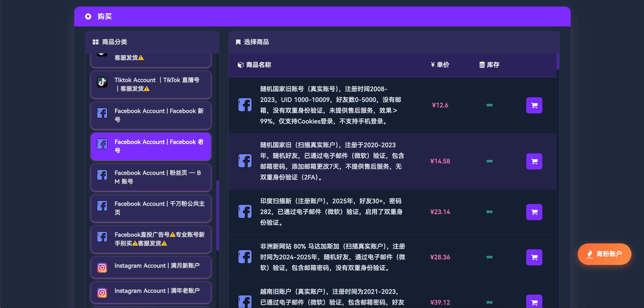Click cart button for ¥23.14 item

tap(534, 212)
